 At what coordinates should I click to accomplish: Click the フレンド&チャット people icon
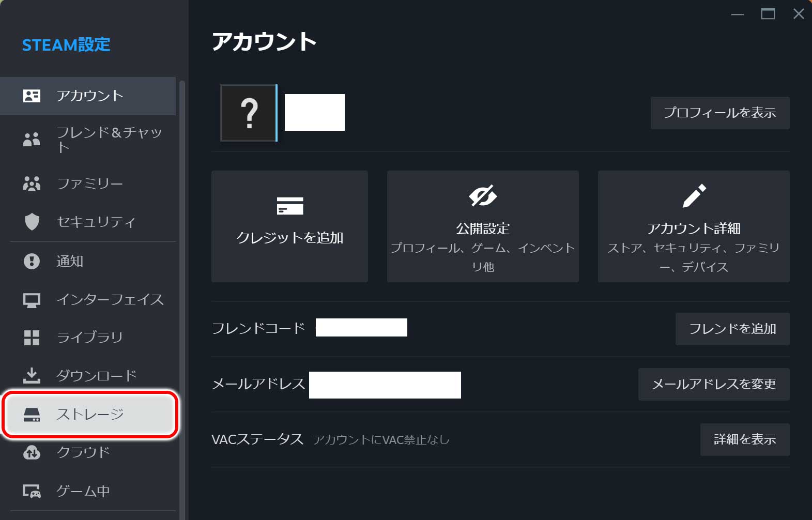(x=32, y=140)
